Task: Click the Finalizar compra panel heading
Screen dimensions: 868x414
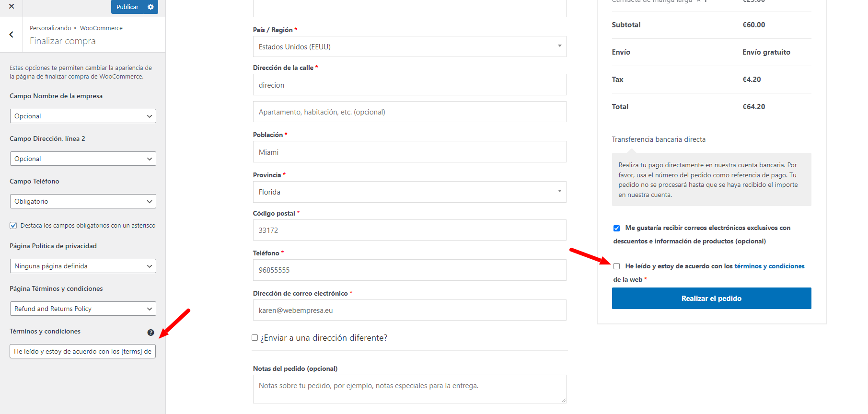Action: [x=63, y=41]
